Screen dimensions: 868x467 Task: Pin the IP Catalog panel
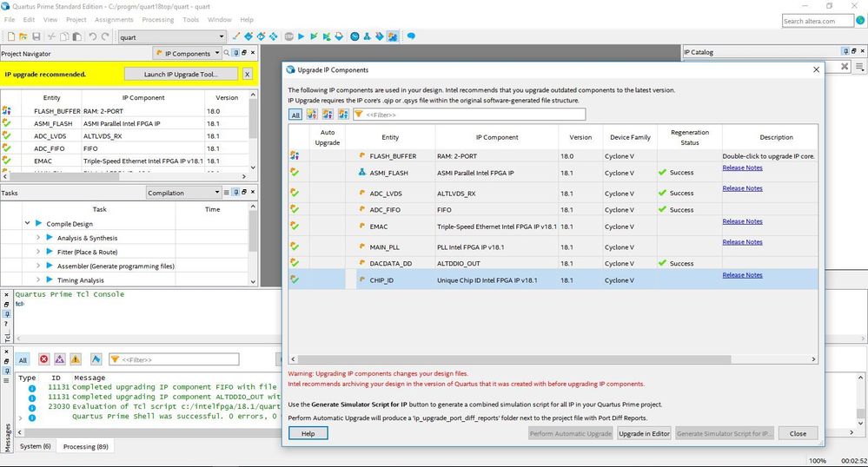coord(845,51)
